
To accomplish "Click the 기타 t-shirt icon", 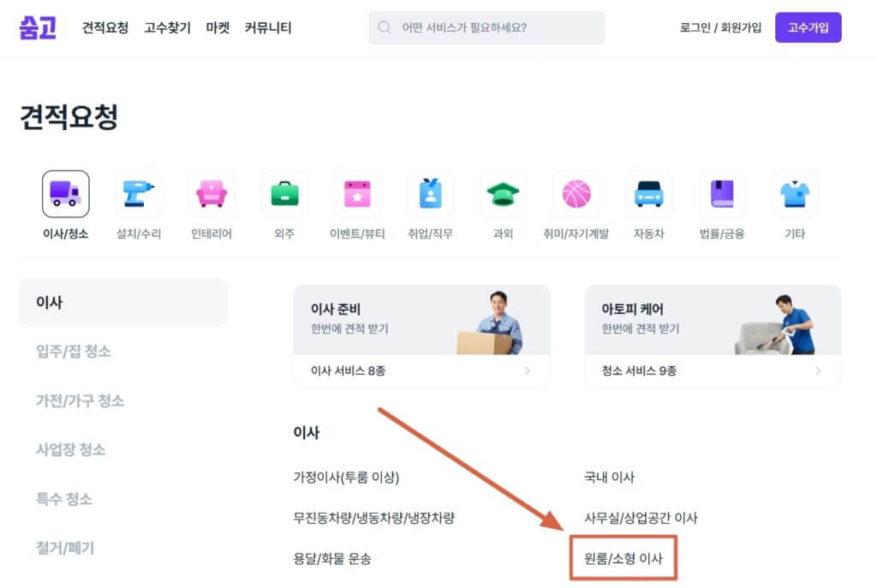I will 795,193.
